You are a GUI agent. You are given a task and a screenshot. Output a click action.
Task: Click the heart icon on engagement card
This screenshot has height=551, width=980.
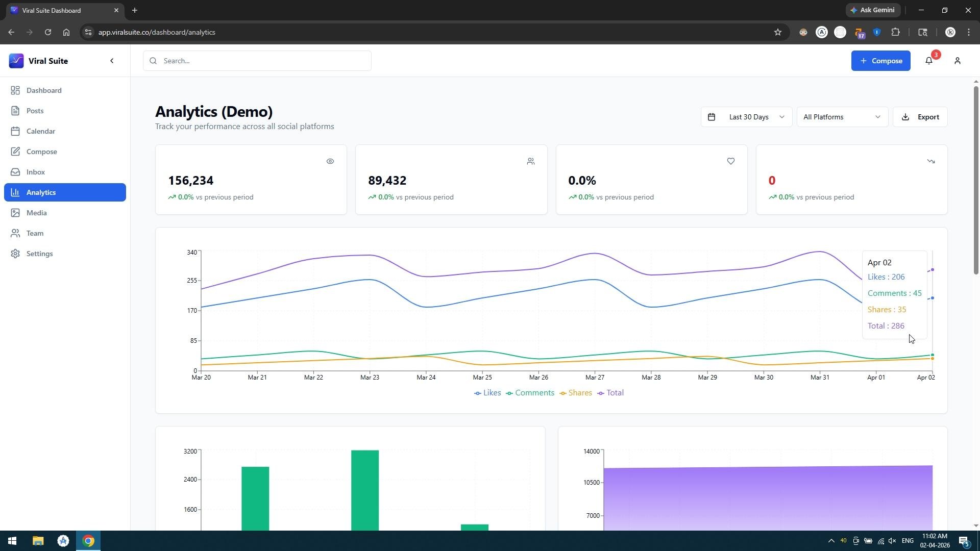[x=731, y=161]
